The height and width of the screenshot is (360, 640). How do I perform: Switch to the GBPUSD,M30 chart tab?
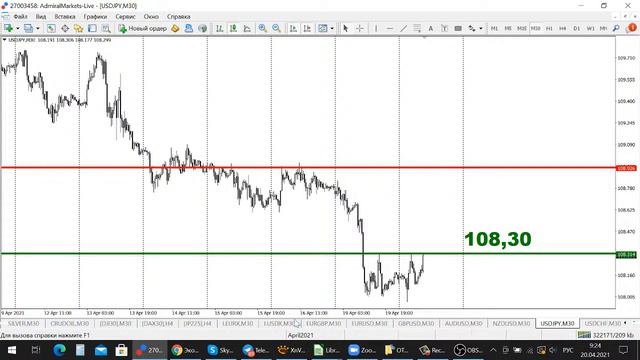click(416, 323)
